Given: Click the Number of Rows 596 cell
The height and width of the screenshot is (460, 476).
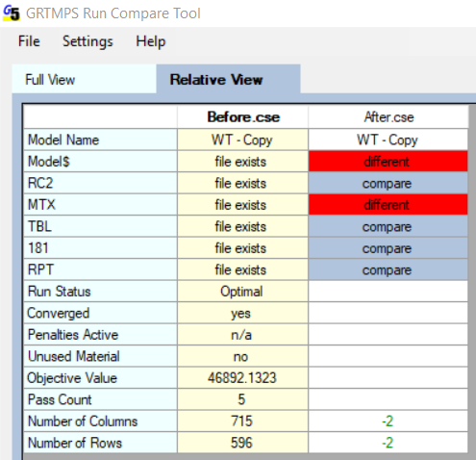Looking at the screenshot, I should click(x=242, y=443).
